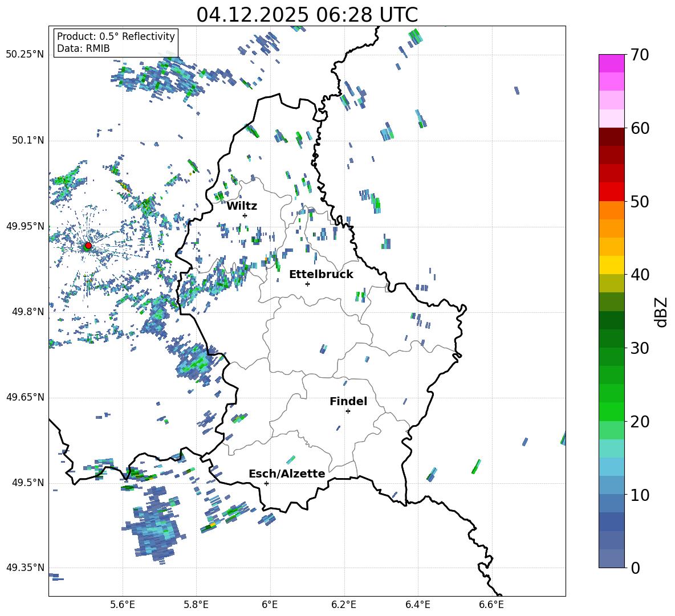
Task: Select the Esch/Alzette city label
Action: (x=287, y=474)
